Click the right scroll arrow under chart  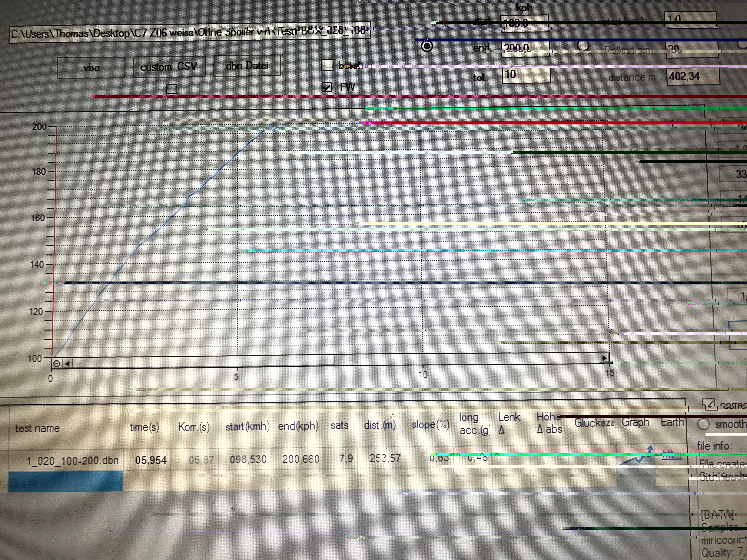coord(604,358)
